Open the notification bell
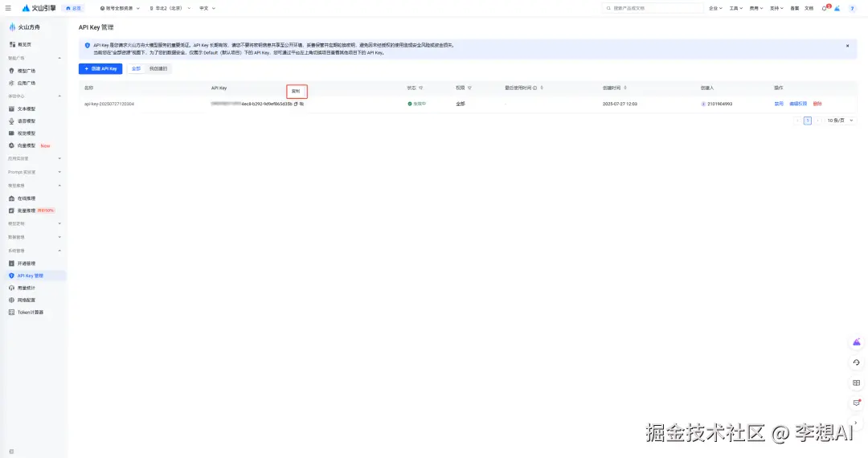Image resolution: width=868 pixels, height=458 pixels. (825, 8)
